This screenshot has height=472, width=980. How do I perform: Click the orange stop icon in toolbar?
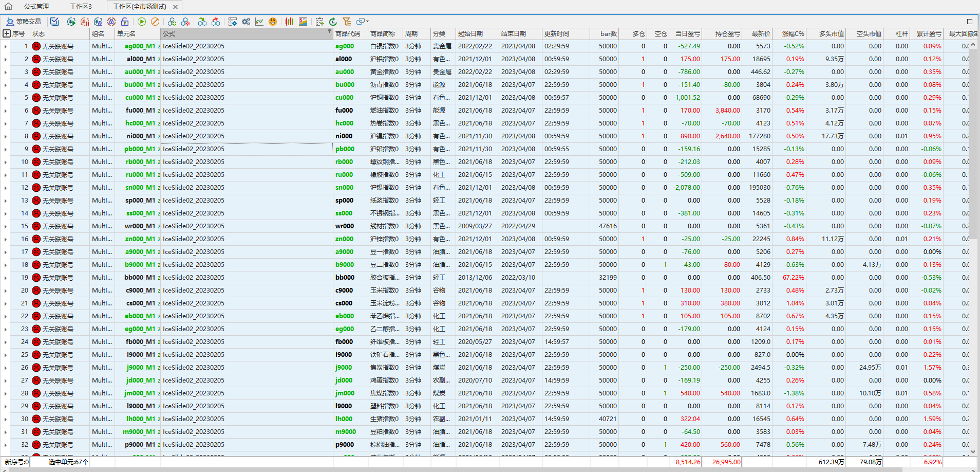point(155,22)
